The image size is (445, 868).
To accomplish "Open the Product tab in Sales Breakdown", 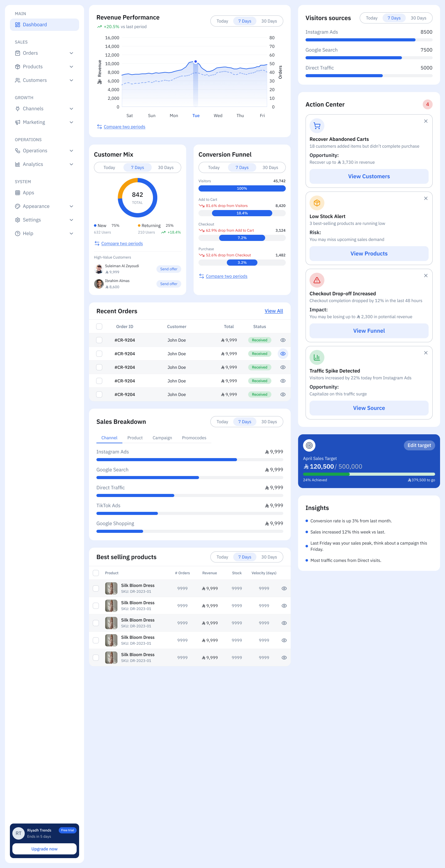I will [x=135, y=438].
